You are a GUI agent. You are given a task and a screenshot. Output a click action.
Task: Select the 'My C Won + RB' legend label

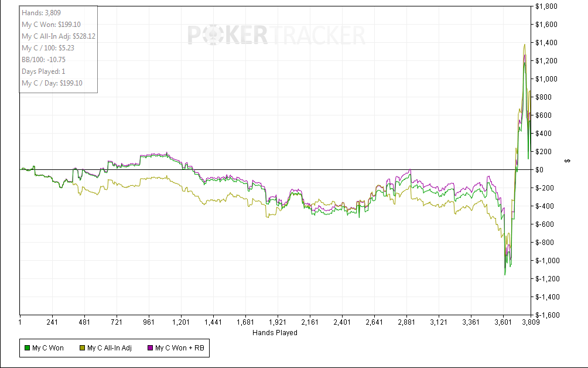point(180,348)
